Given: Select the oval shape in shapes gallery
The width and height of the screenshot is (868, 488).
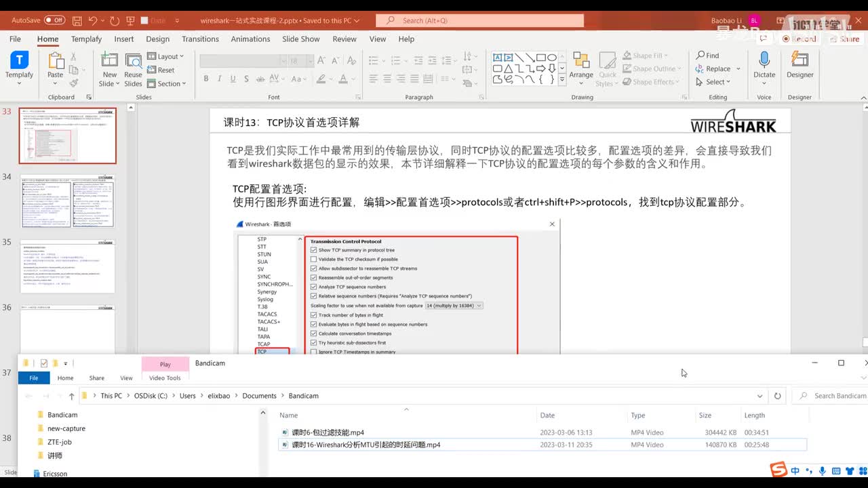Looking at the screenshot, I should click(552, 57).
